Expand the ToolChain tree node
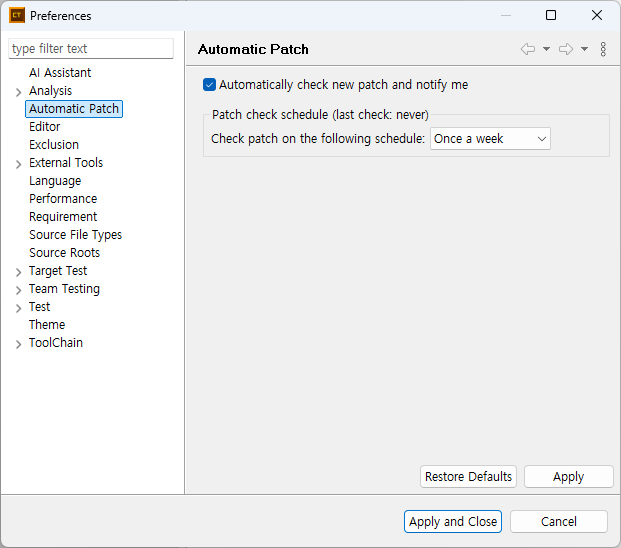The image size is (621, 548). pyautogui.click(x=18, y=344)
